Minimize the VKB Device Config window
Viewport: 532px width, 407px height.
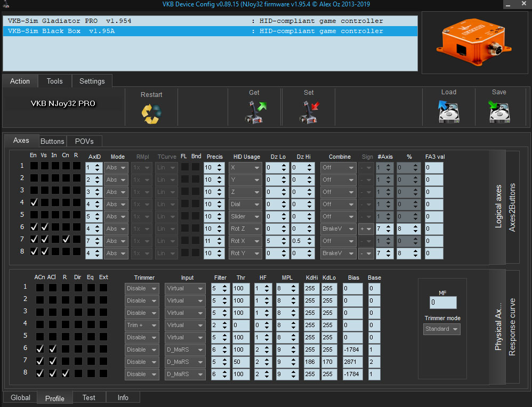(508, 5)
